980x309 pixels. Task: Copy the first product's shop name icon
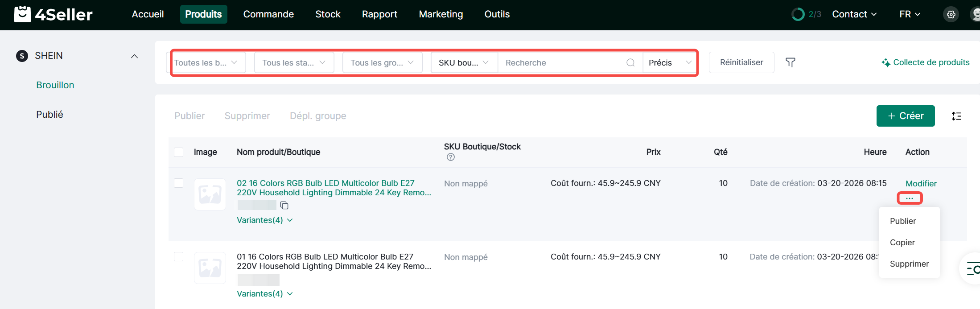pos(284,206)
